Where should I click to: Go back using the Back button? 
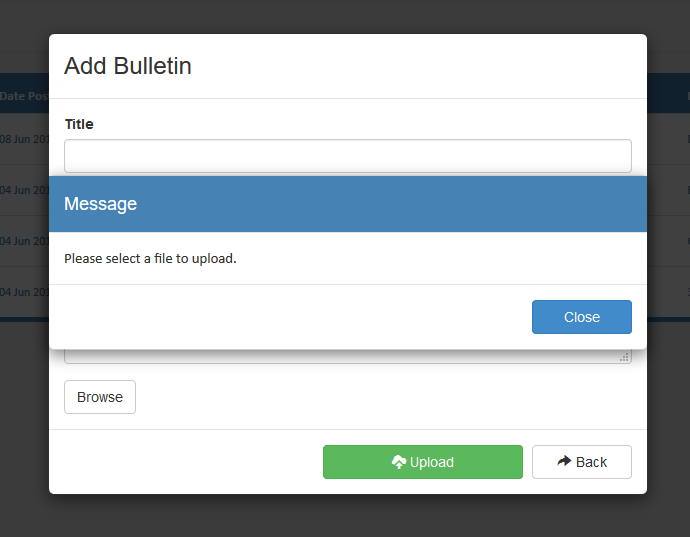582,462
